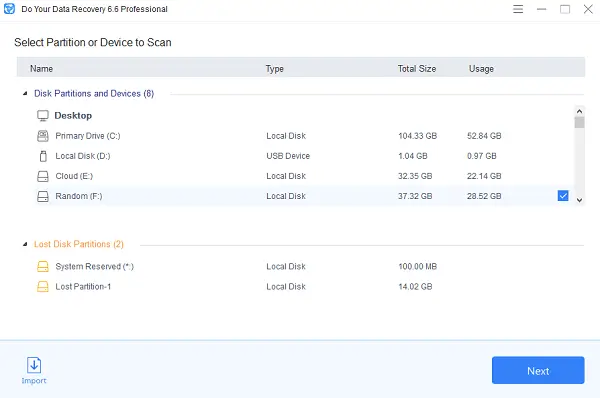Click the Next button
The image size is (600, 398).
point(538,370)
